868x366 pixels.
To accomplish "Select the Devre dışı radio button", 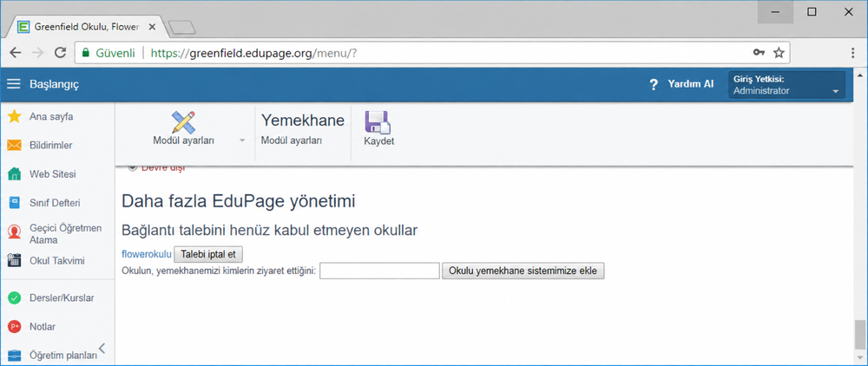I will click(x=132, y=168).
